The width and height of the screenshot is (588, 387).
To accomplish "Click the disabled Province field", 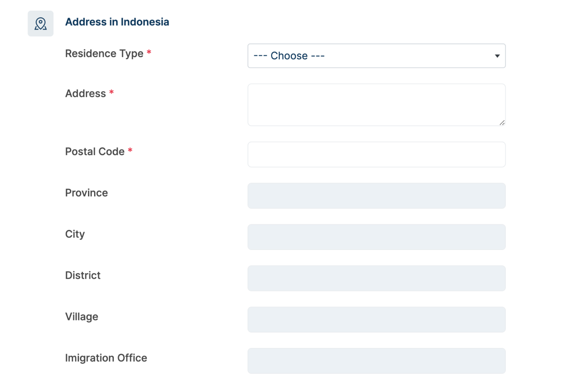I will pos(376,196).
